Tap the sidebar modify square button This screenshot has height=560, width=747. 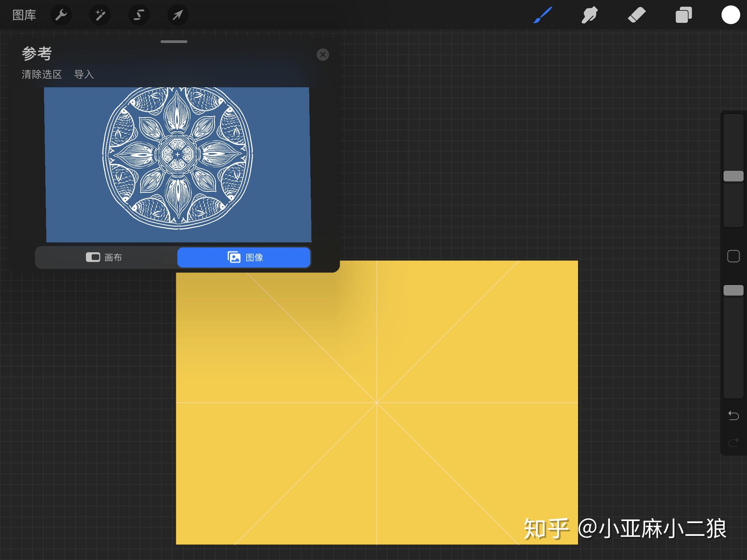coord(734,256)
